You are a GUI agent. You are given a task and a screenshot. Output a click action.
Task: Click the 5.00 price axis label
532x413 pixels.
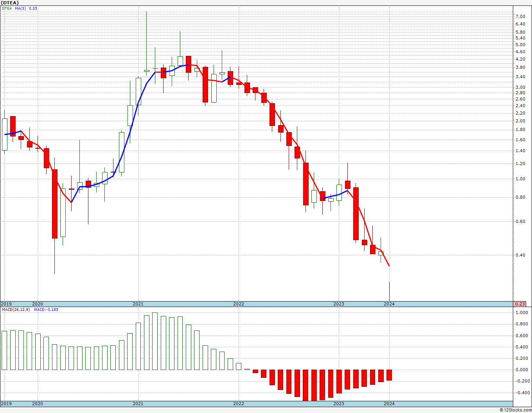point(520,45)
